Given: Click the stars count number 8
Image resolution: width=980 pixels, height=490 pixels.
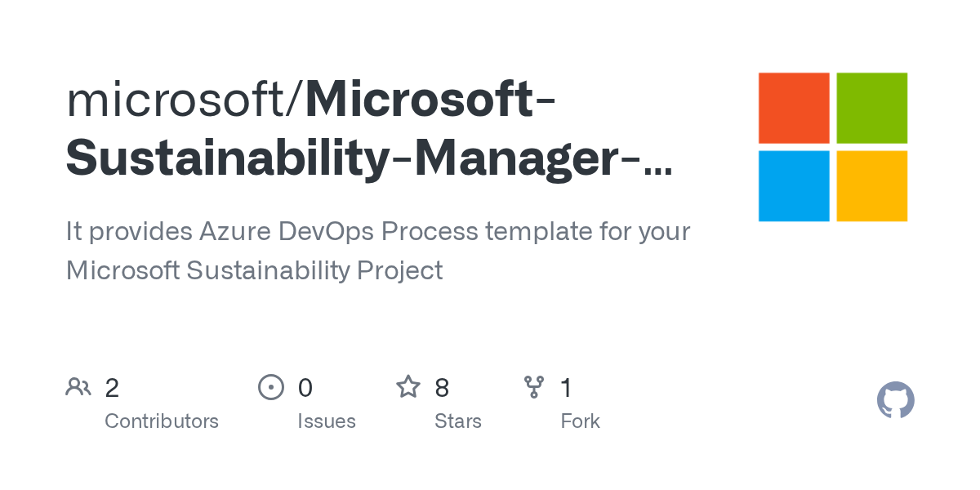Looking at the screenshot, I should point(442,388).
